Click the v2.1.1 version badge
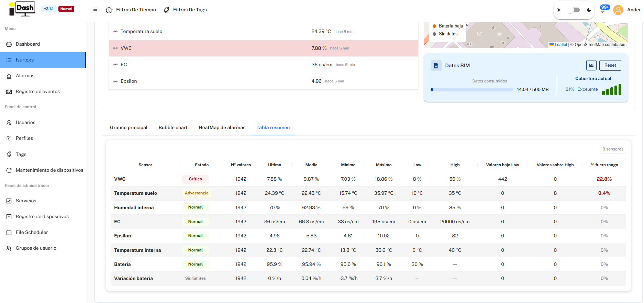The image size is (644, 303). point(49,9)
